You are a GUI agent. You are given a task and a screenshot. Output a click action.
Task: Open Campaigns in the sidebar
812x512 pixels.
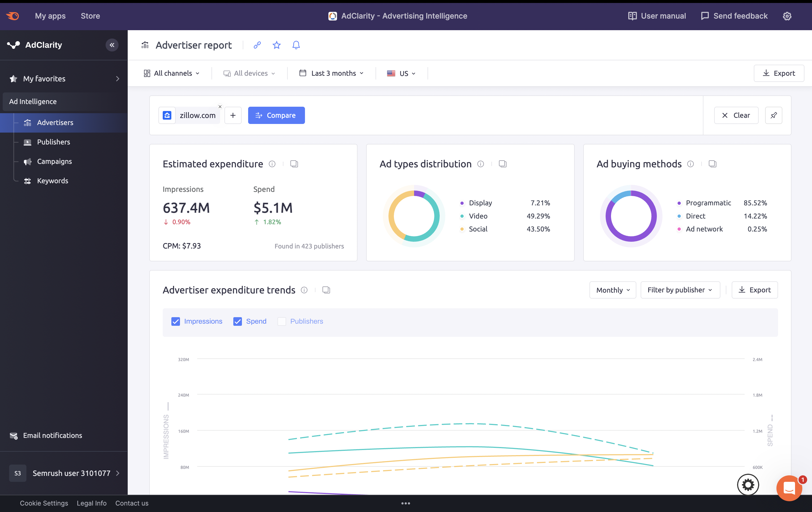click(x=54, y=161)
